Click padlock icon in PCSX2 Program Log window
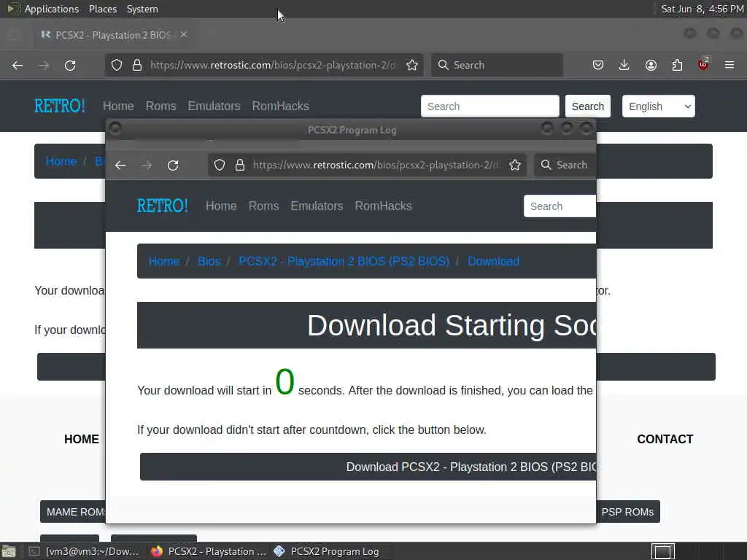Screen dimensions: 747x560 coord(240,166)
